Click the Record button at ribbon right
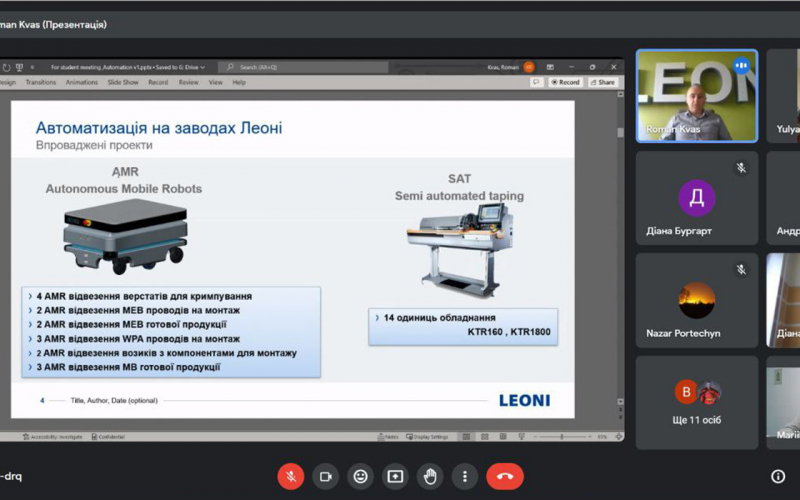Viewport: 800px width, 500px height. 565,82
